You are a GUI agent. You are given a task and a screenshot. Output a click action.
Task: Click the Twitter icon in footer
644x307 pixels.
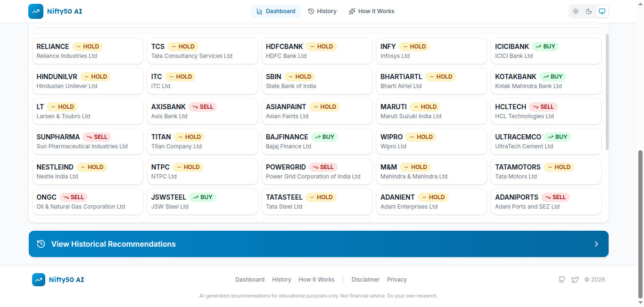click(575, 280)
